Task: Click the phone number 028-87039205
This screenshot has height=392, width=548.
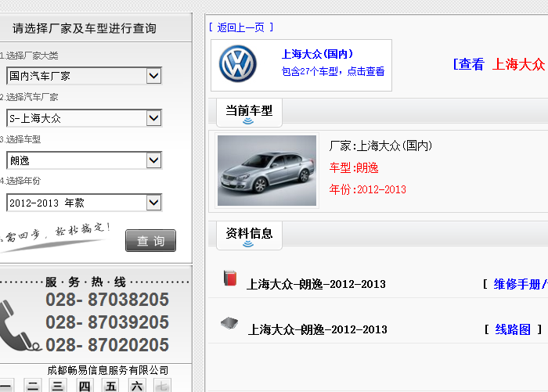Action: point(107,322)
